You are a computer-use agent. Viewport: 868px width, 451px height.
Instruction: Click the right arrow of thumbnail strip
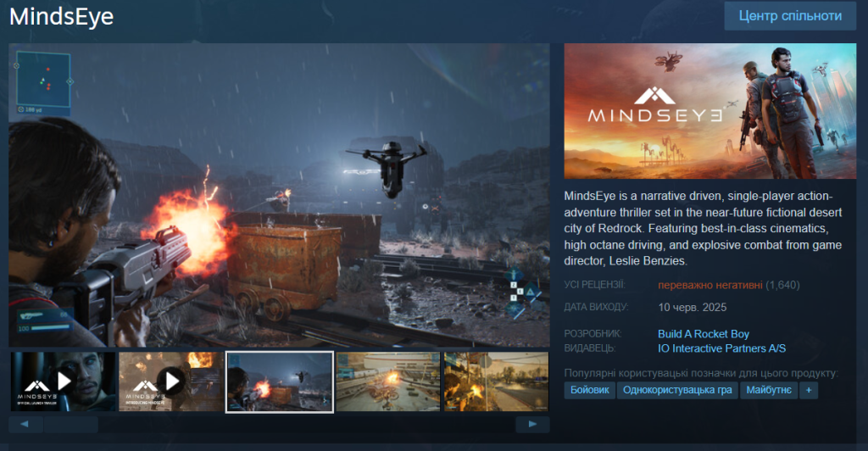[532, 425]
